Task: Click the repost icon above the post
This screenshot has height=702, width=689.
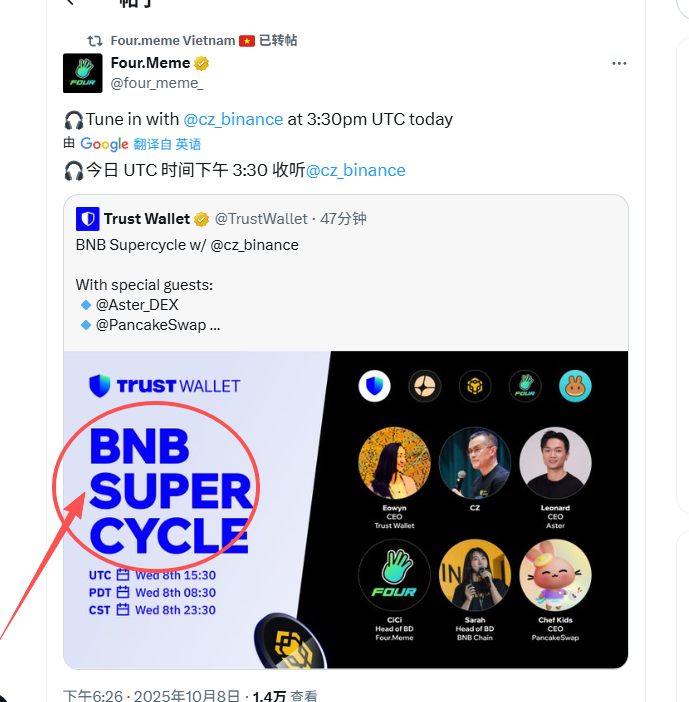Action: pyautogui.click(x=95, y=41)
